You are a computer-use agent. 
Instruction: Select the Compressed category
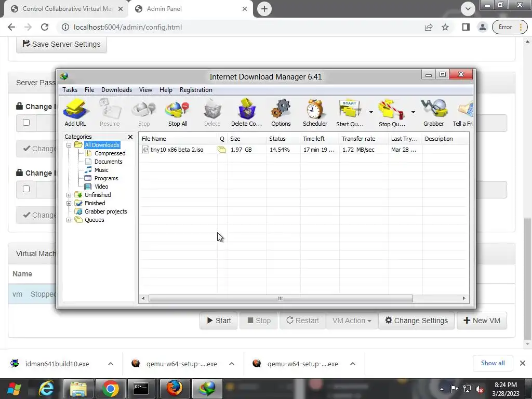[x=110, y=153]
